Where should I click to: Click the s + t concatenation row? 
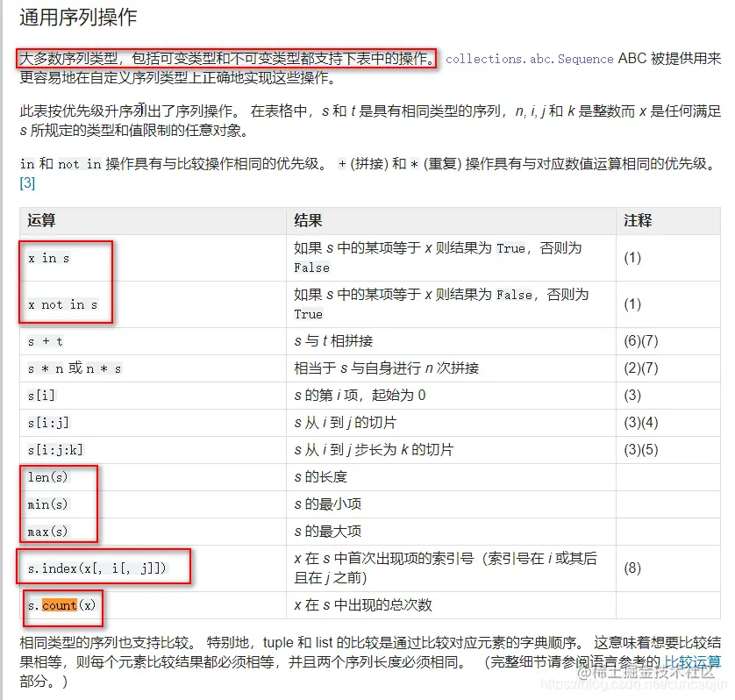point(44,341)
